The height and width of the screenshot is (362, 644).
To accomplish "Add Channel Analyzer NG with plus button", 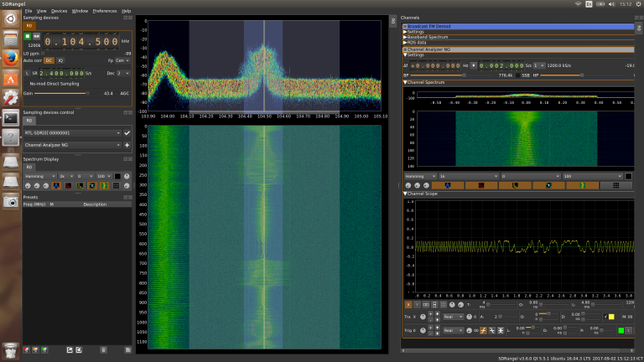I will pyautogui.click(x=127, y=145).
